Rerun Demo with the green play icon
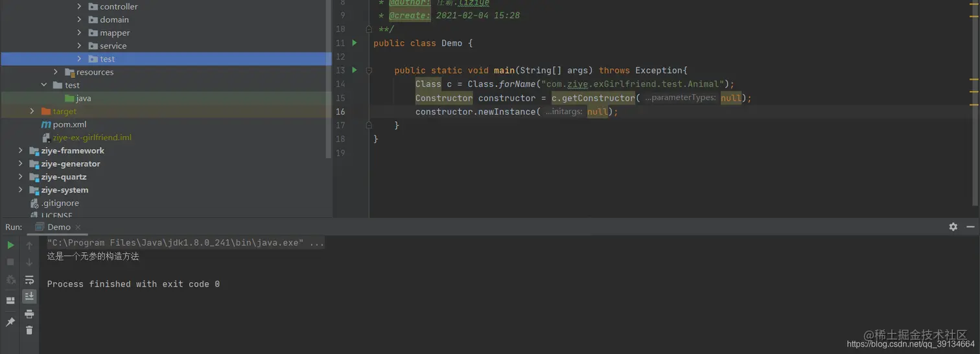 pyautogui.click(x=10, y=245)
